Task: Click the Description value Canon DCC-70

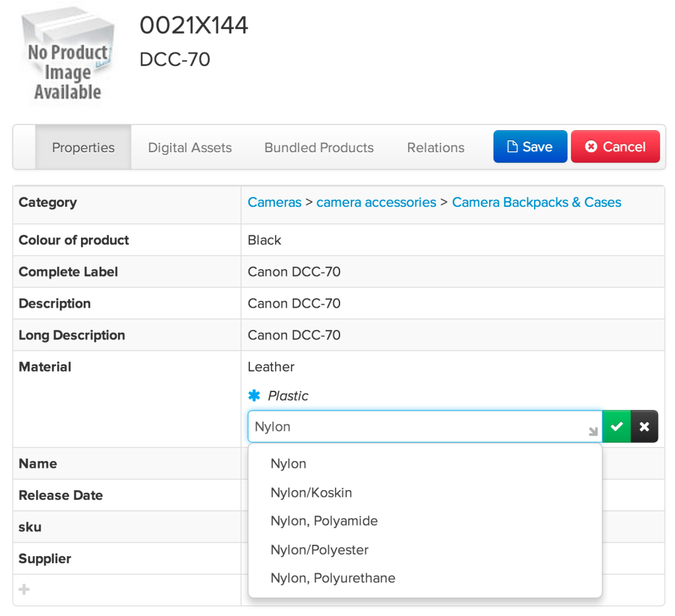Action: (294, 304)
